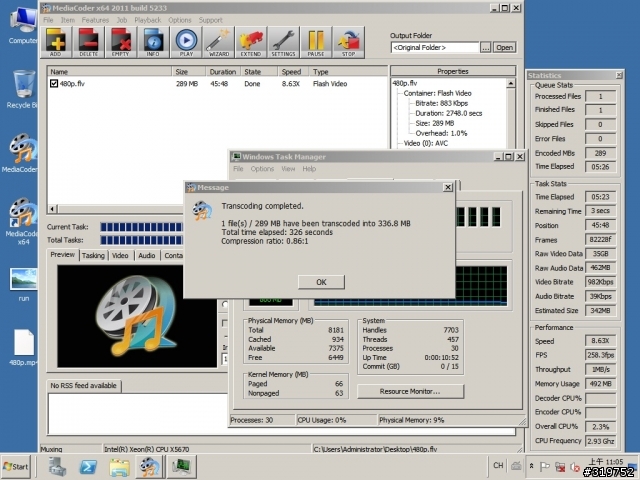Screen dimensions: 640x480
Task: Uncheck the 480p.flv checkbox in the list
Action: (54, 83)
